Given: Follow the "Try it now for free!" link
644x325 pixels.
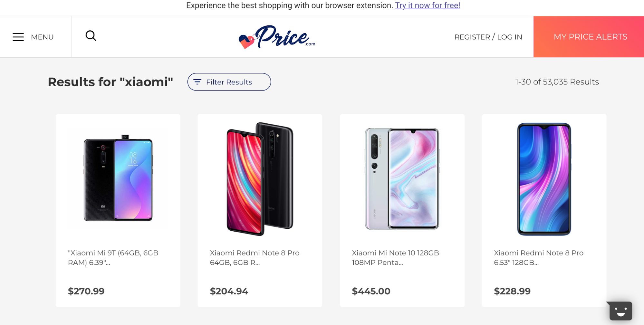Looking at the screenshot, I should click(428, 5).
